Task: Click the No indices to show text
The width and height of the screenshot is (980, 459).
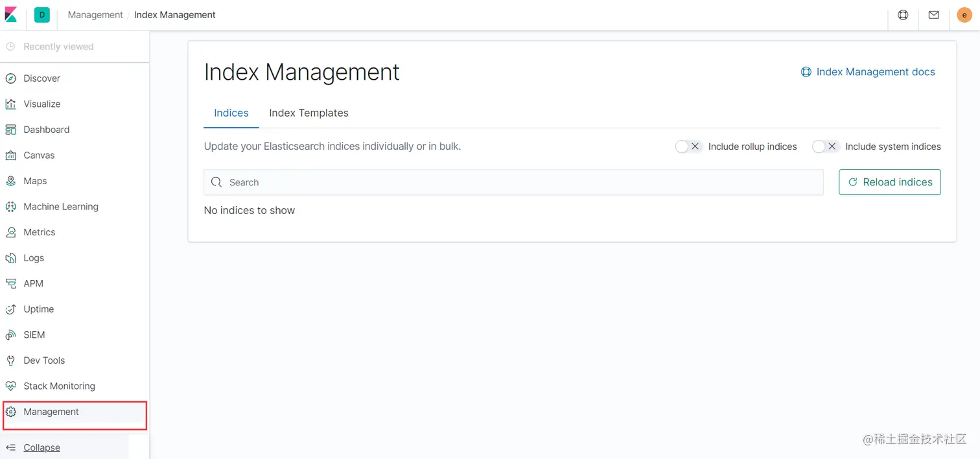Action: pos(250,210)
